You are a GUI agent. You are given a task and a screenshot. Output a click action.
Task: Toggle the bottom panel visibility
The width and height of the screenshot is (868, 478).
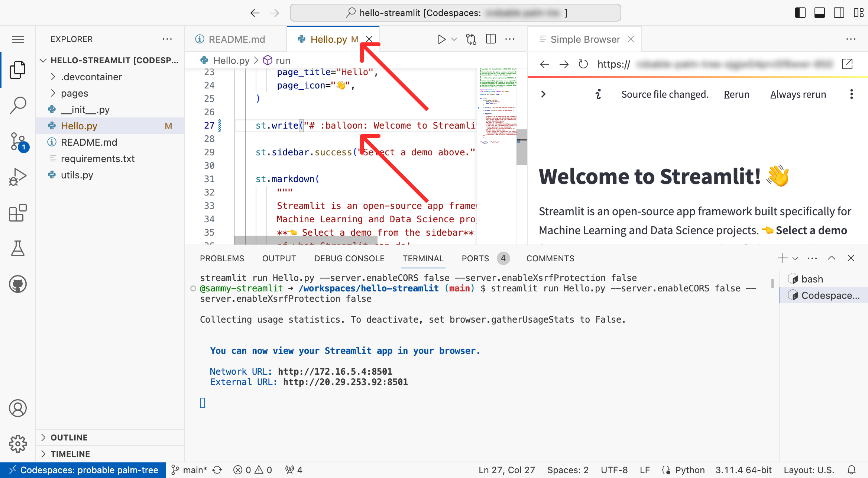(819, 13)
